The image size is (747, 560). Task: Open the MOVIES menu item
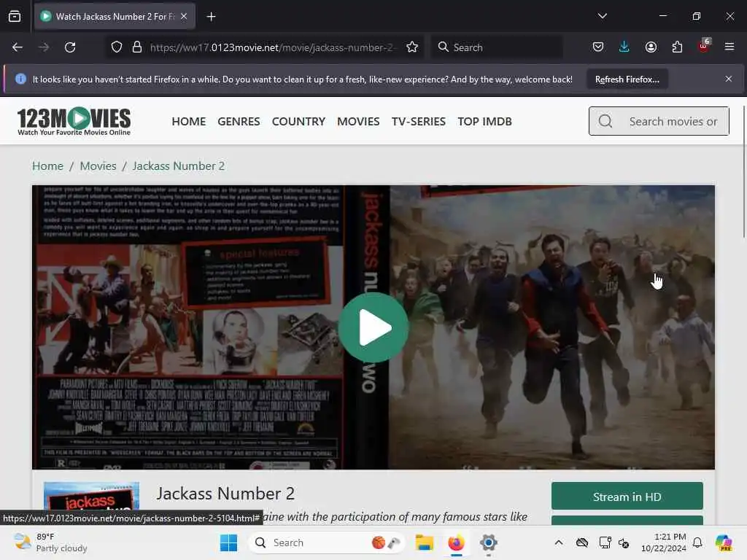tap(358, 122)
